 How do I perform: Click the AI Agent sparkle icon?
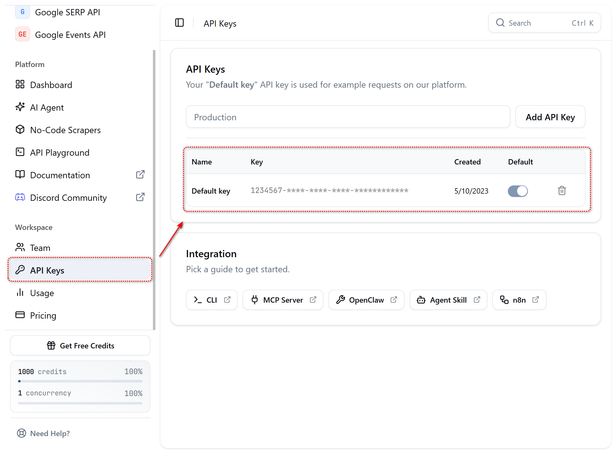click(20, 107)
